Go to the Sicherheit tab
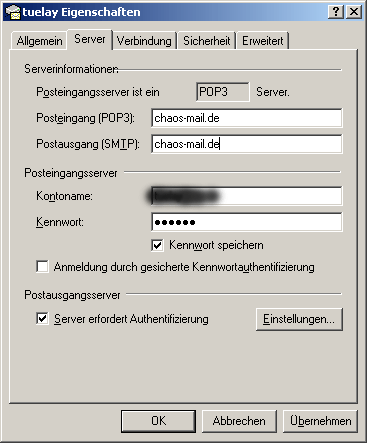Screen dimensions: 367x443 pos(207,41)
